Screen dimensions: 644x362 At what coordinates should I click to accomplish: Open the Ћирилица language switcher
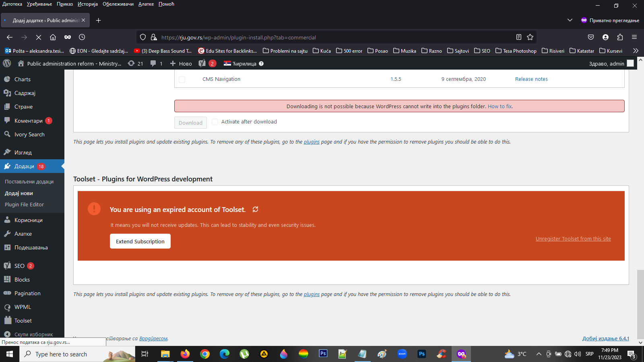[240, 64]
